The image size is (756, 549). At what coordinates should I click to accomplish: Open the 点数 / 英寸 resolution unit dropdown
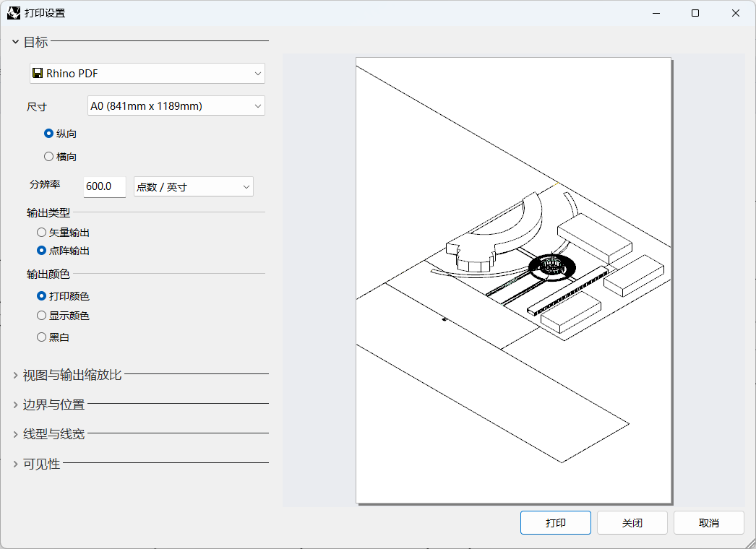click(x=194, y=187)
